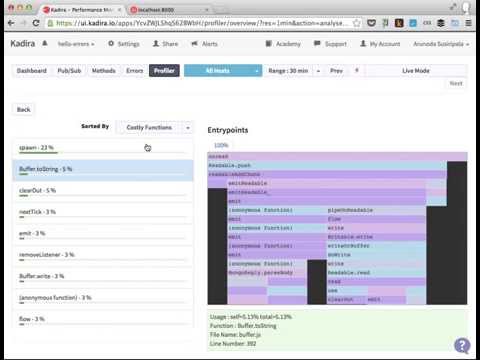Open the Range: 30 min dropdown
The height and width of the screenshot is (360, 480).
tap(294, 71)
